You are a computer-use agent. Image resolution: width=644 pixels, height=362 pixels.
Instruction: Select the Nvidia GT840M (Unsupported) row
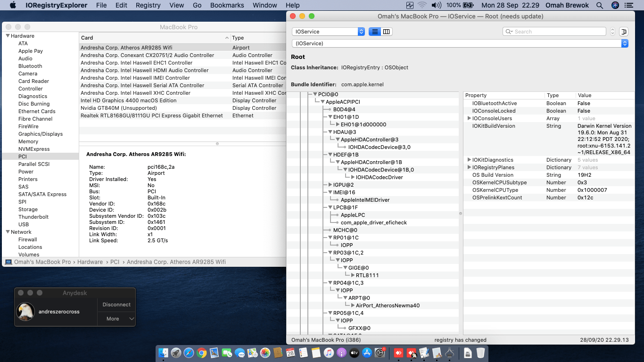click(x=182, y=108)
